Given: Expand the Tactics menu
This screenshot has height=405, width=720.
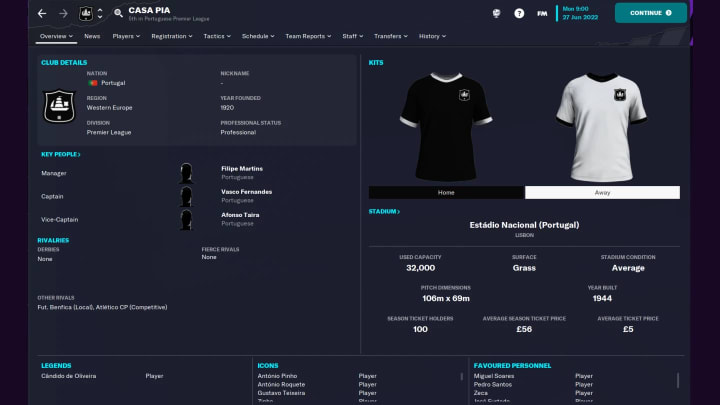Looking at the screenshot, I should 217,36.
